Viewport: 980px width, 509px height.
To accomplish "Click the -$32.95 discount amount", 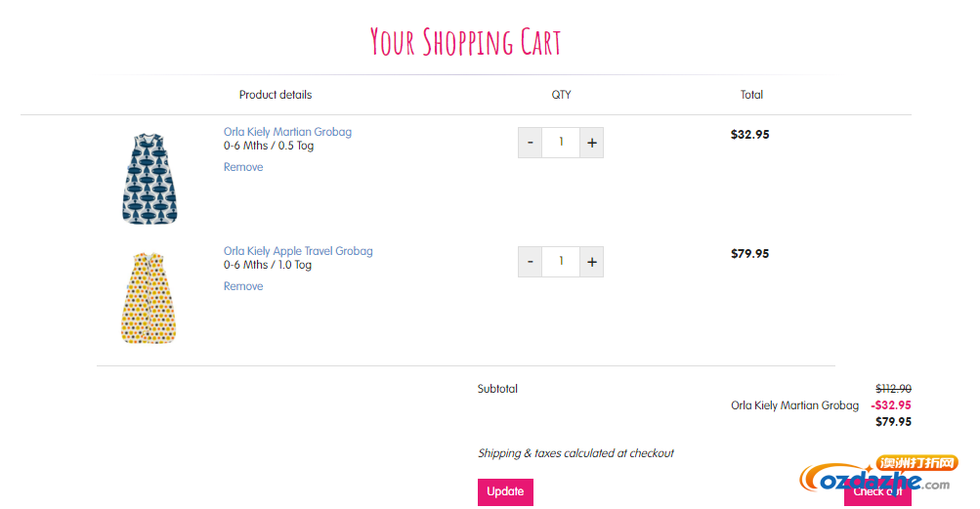I will [891, 405].
